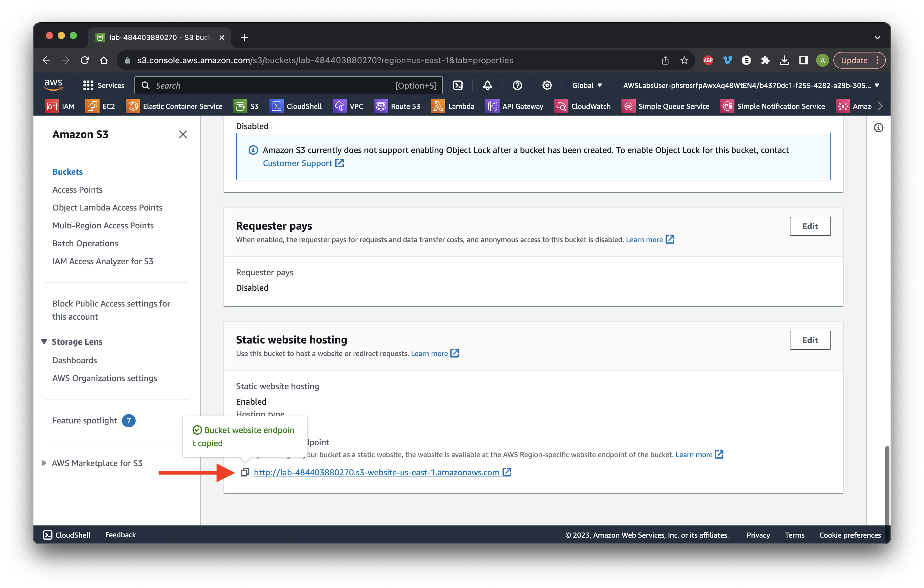Open S3 favorite shortcut
Screen dimensions: 924x588
pos(246,106)
